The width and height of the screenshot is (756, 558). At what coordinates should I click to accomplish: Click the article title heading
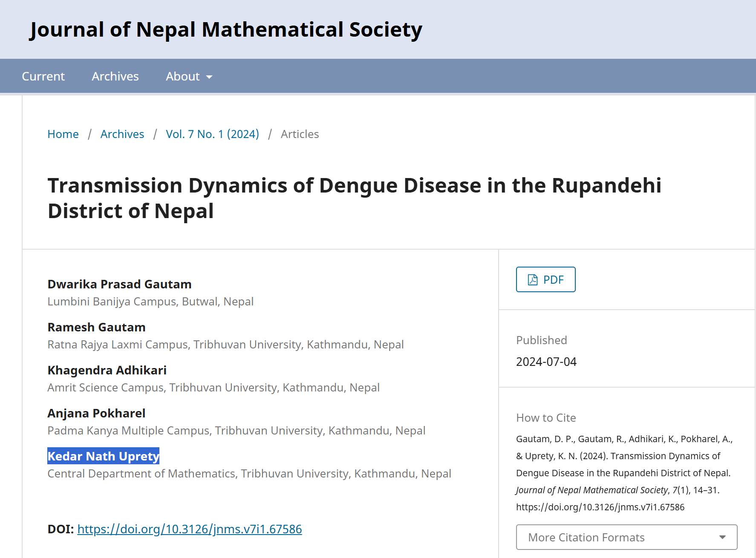point(354,198)
